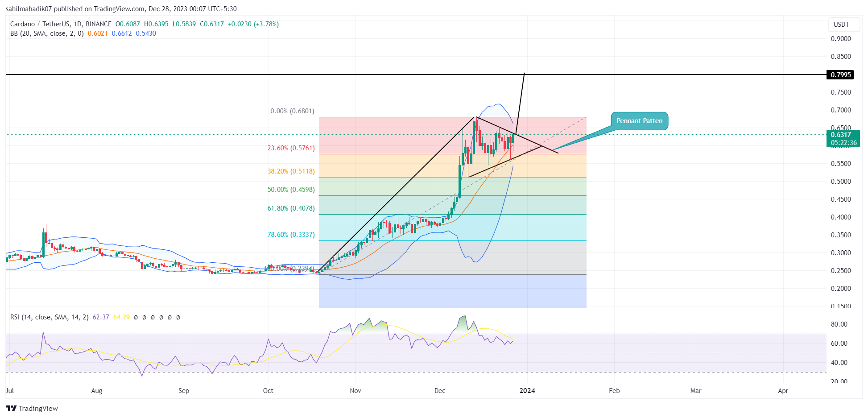Click the Nov label on time axis

355,391
